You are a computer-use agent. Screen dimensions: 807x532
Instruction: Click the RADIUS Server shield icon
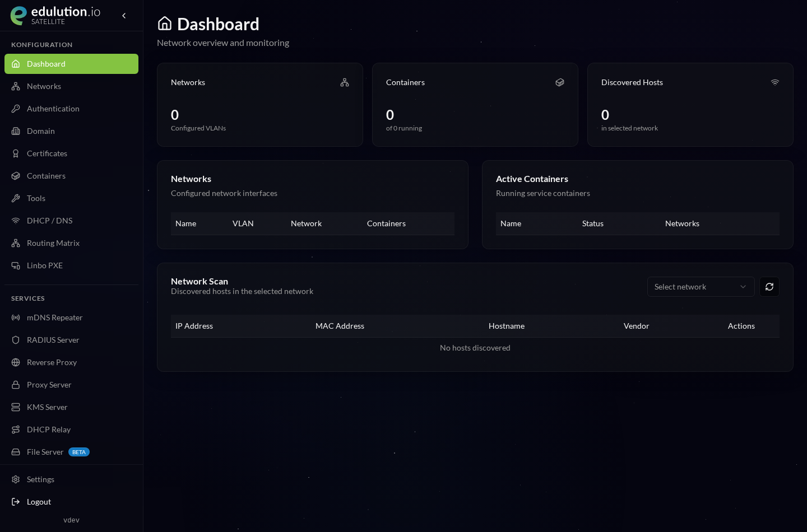[x=16, y=340]
